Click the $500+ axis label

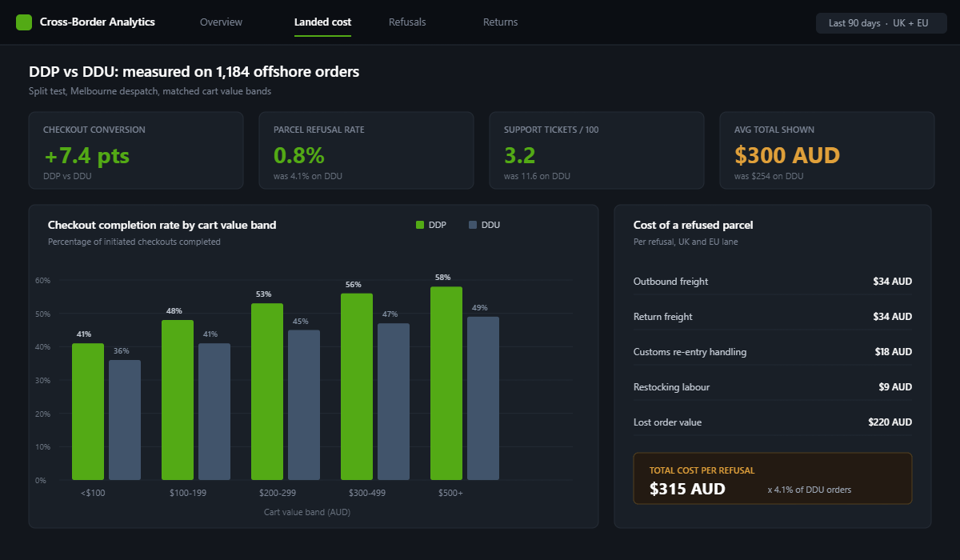click(x=450, y=493)
